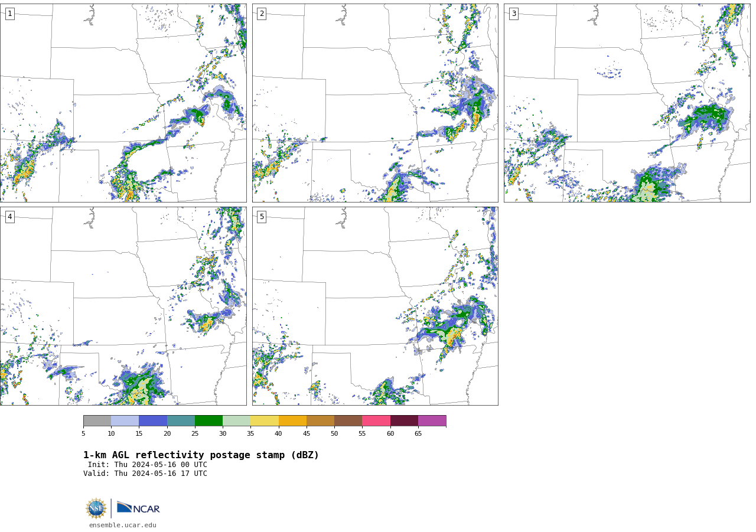Click the Valid: Thu 2024-05-16 17 UTC text

145,474
